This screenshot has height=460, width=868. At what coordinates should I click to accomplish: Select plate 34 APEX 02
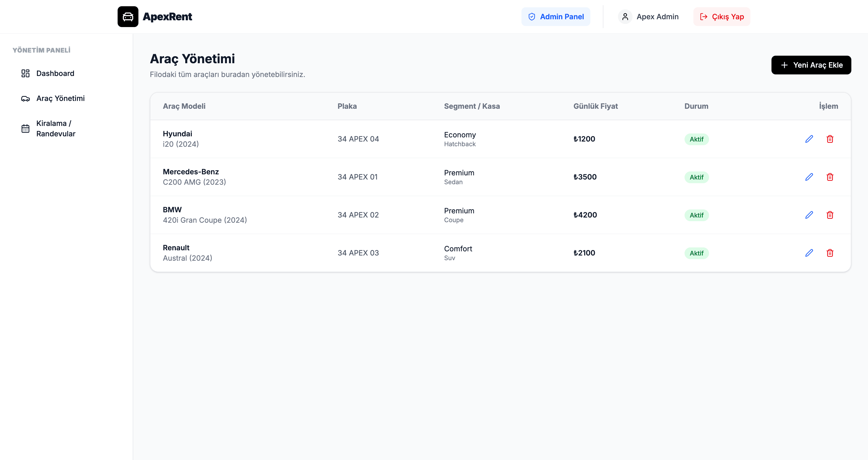tap(358, 215)
